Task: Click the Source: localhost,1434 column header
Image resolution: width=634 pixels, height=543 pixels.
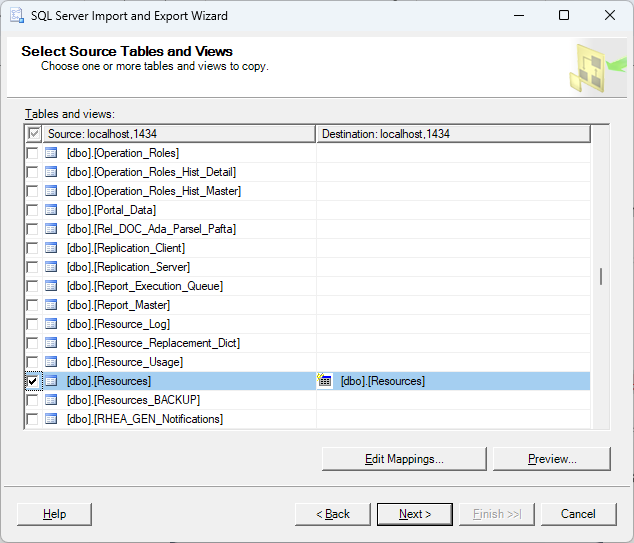Action: pos(178,134)
